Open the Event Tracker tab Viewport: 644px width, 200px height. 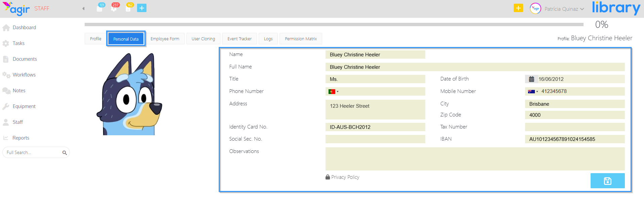(240, 39)
